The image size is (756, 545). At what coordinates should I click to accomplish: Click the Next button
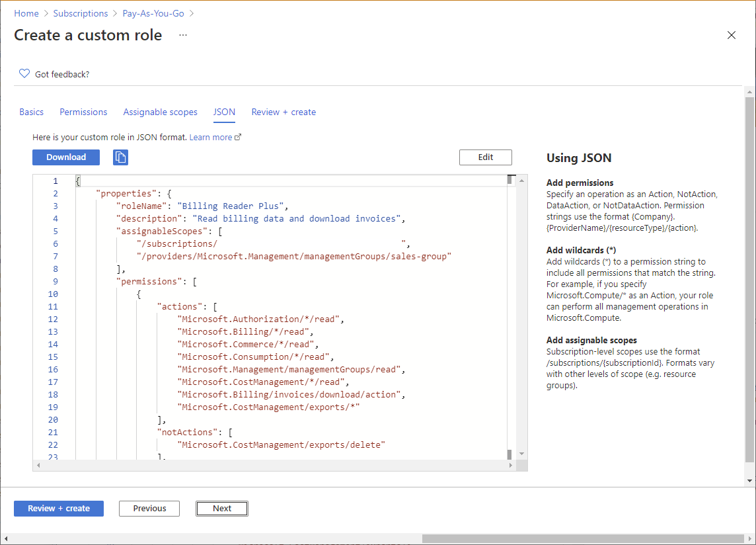click(x=222, y=509)
